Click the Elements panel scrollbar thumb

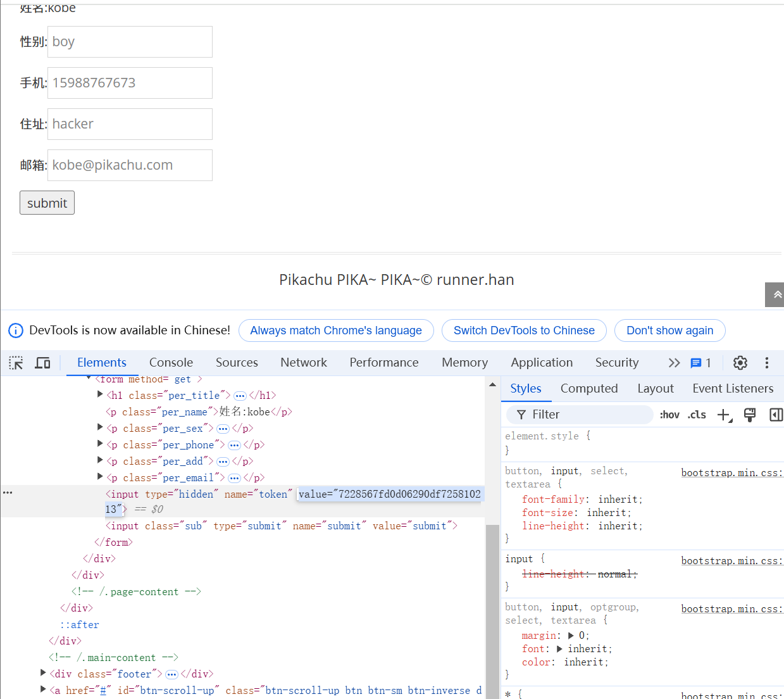coord(492,611)
